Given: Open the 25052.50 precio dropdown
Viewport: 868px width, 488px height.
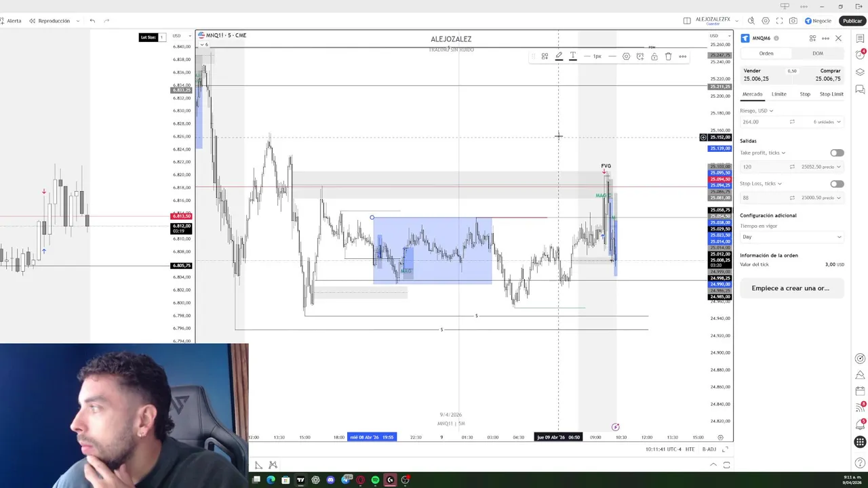Looking at the screenshot, I should [x=821, y=167].
